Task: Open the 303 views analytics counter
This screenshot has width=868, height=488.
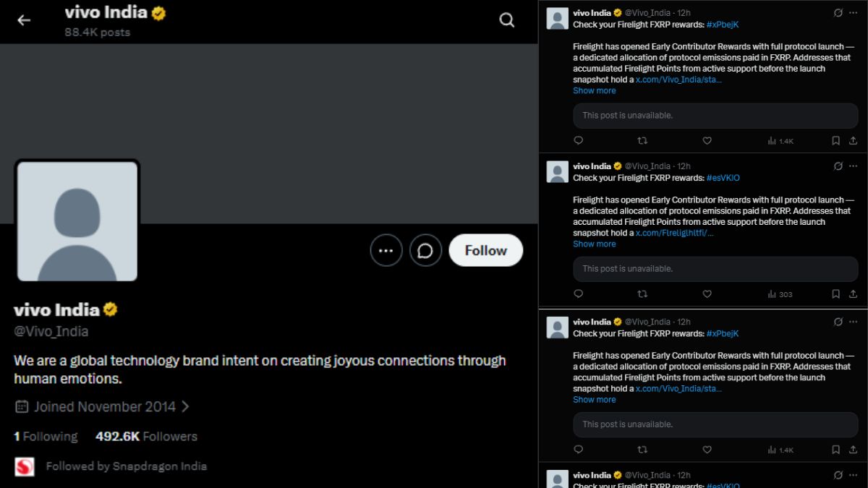Action: click(x=780, y=294)
